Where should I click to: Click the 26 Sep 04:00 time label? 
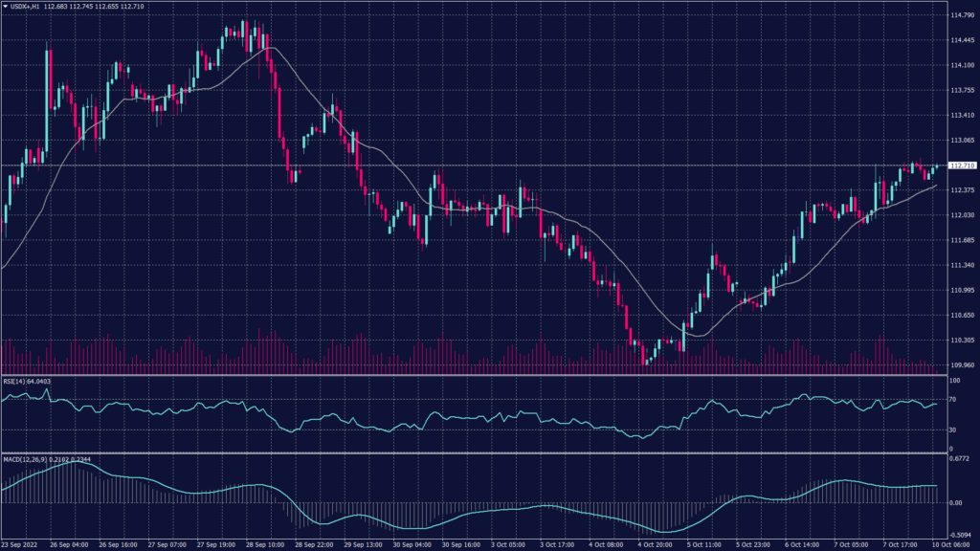[x=71, y=544]
